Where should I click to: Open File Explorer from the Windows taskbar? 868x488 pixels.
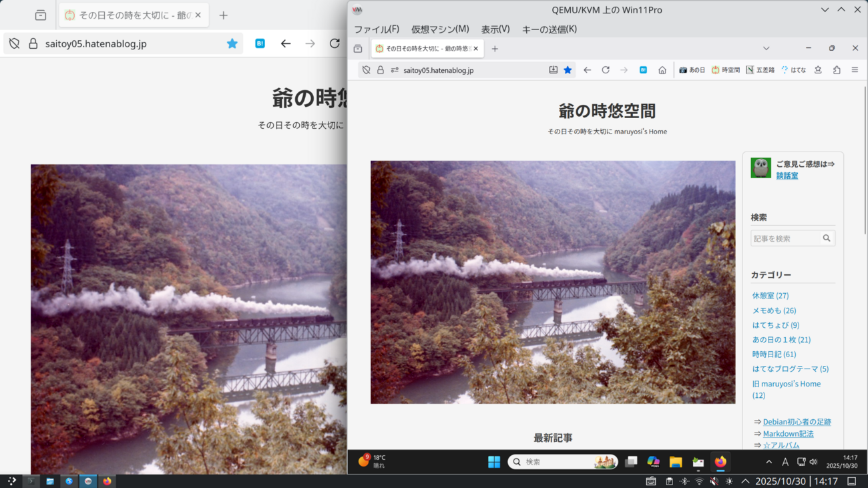tap(676, 462)
